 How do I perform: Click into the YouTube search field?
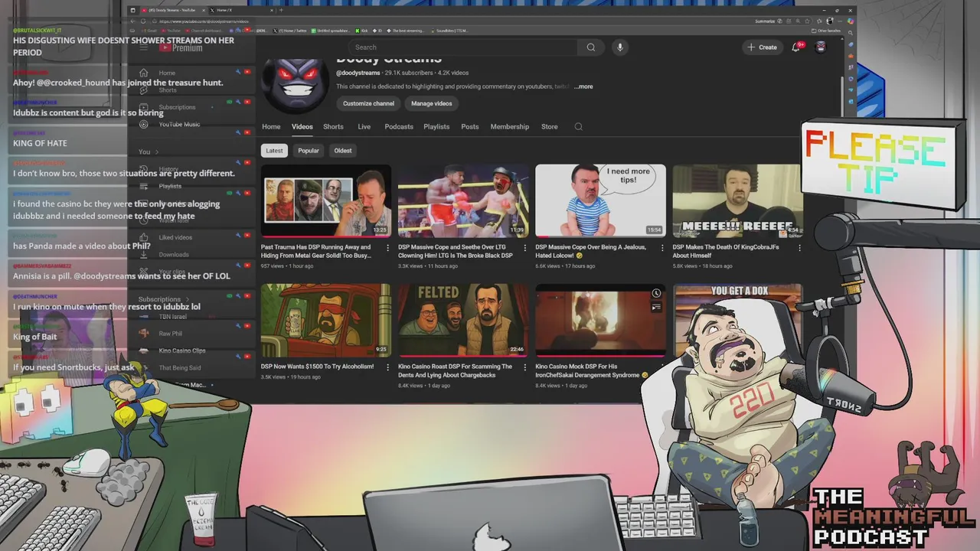coord(463,47)
